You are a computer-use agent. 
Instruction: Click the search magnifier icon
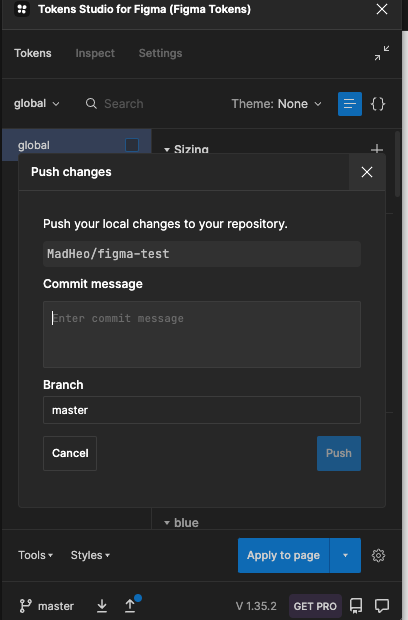(x=91, y=104)
